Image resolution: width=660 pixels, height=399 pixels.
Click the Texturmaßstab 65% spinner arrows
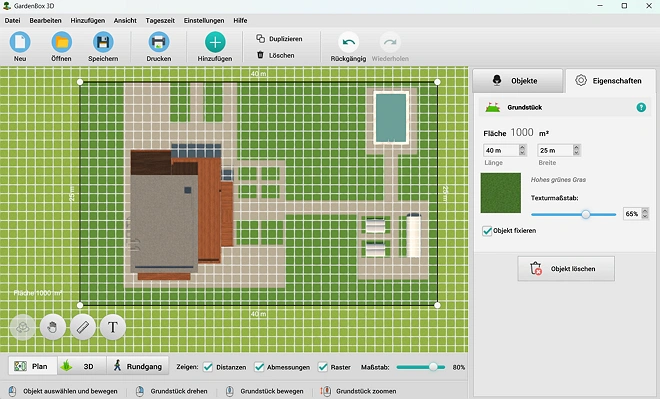click(x=644, y=214)
